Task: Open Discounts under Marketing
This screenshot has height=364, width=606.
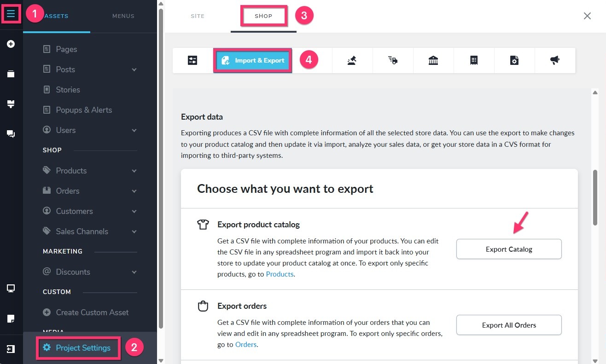Action: click(73, 272)
